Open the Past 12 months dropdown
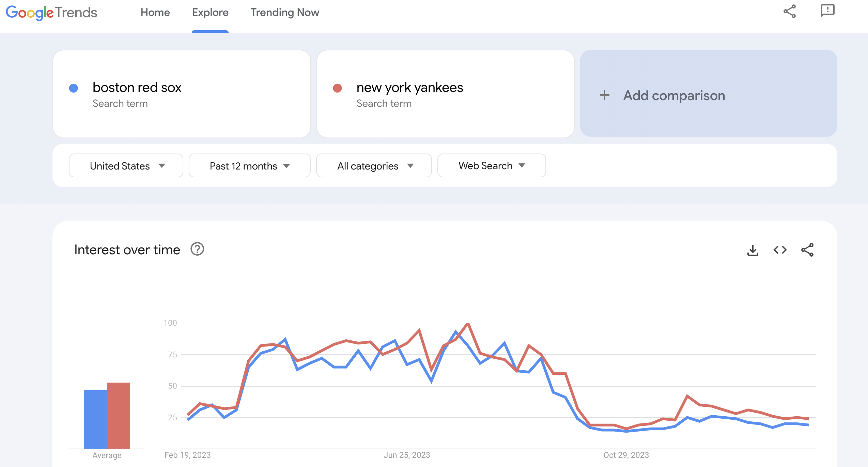This screenshot has height=467, width=868. (x=249, y=166)
